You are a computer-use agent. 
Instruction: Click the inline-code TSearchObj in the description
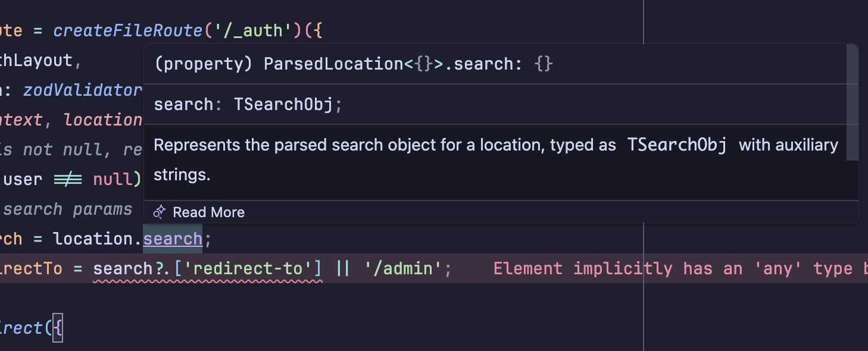677,145
